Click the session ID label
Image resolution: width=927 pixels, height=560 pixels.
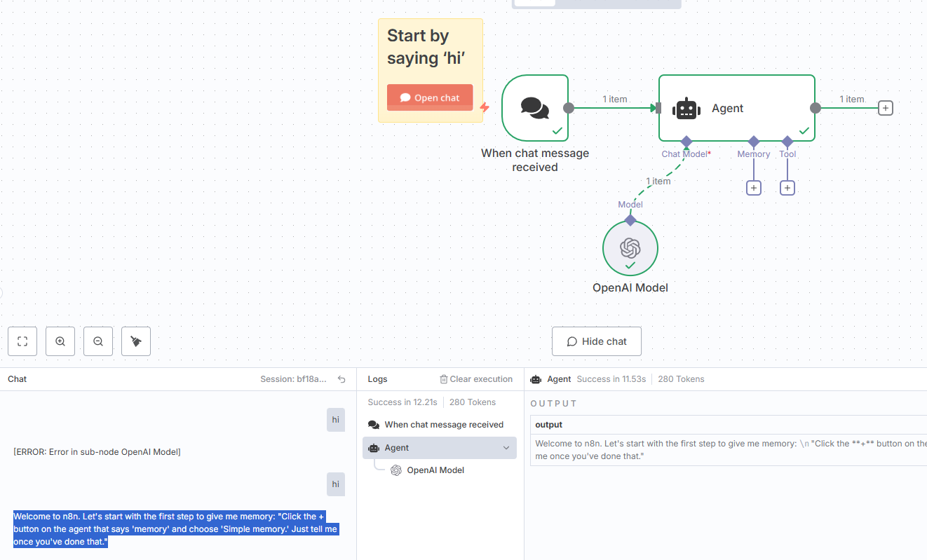coord(293,379)
